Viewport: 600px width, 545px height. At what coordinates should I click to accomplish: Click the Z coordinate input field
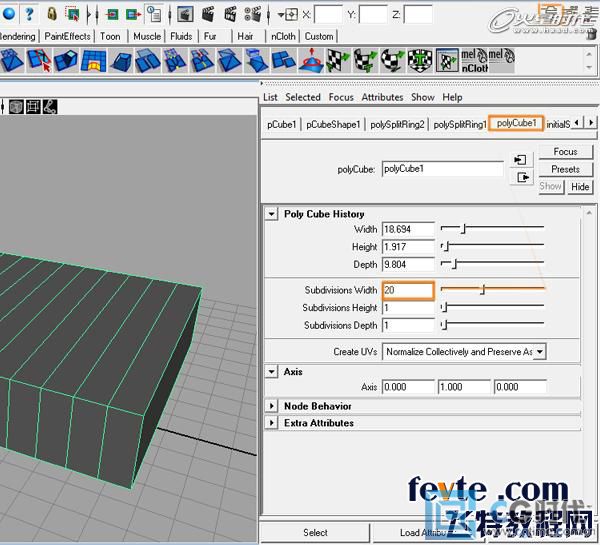click(x=418, y=15)
